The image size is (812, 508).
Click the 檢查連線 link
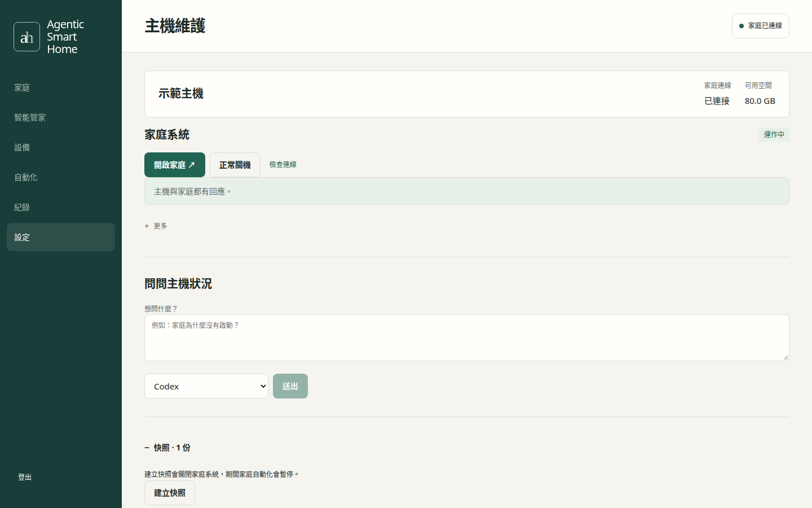click(x=283, y=164)
